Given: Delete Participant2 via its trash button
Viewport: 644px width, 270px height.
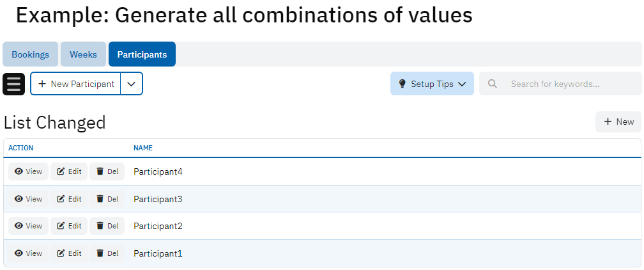Looking at the screenshot, I should [x=107, y=226].
